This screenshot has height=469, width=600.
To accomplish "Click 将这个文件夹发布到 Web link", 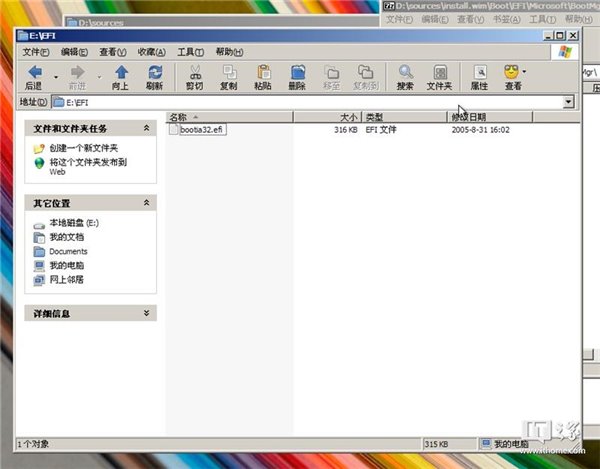I will (x=88, y=167).
